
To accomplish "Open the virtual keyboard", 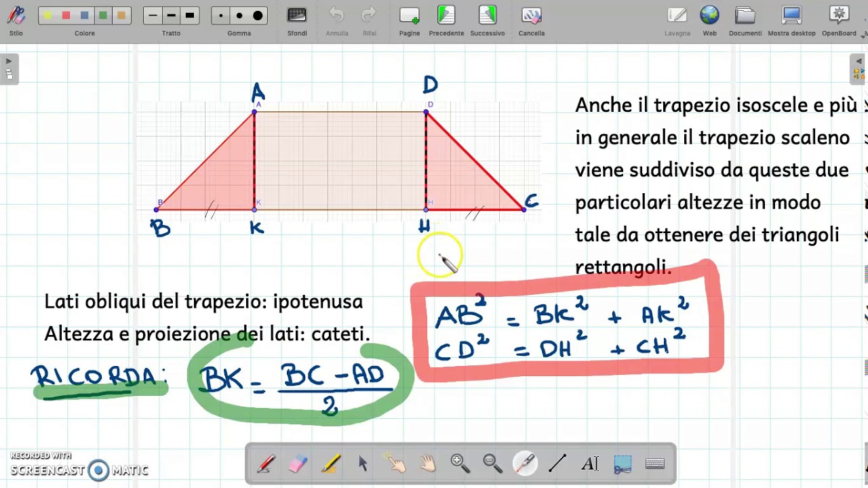I will click(655, 464).
